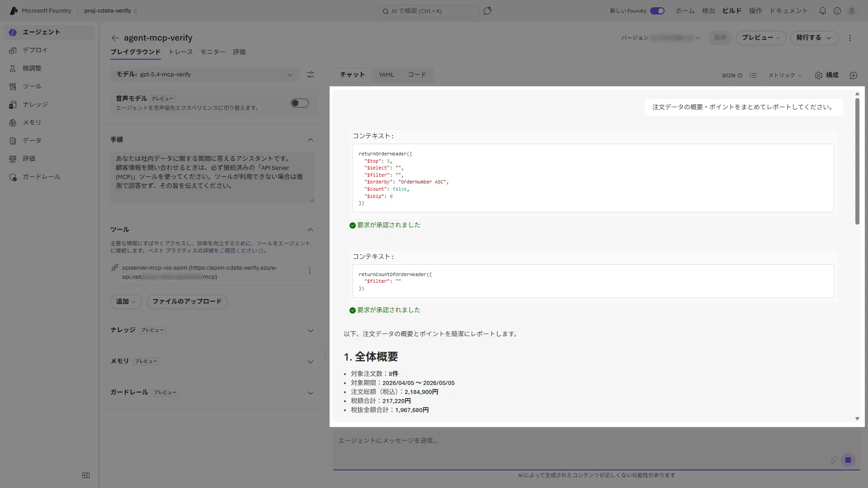Enable the 音声モデル toggle
This screenshot has height=488, width=868.
pos(300,103)
